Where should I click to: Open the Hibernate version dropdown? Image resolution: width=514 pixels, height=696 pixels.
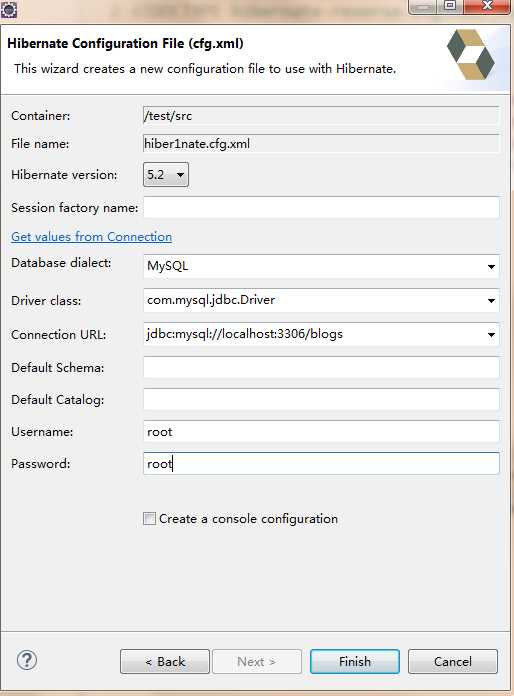coord(166,174)
